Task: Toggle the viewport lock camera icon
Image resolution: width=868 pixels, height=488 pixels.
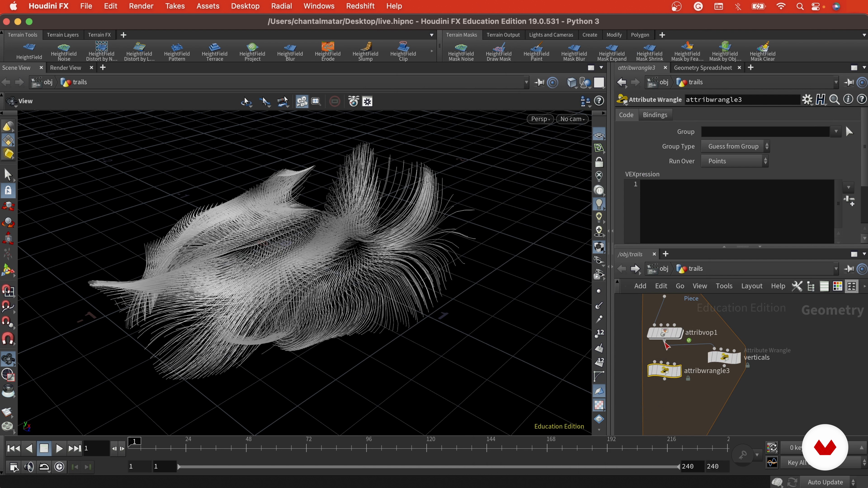Action: [599, 162]
